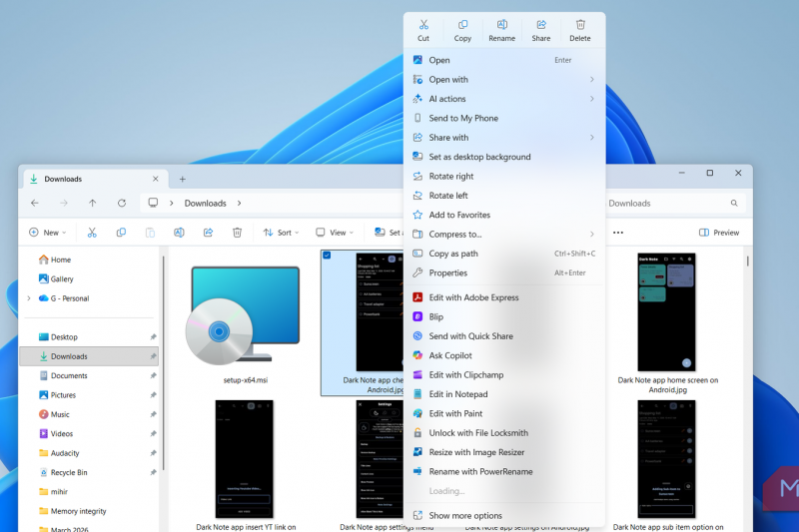799x532 pixels.
Task: Choose Resize with Image Resizer
Action: point(504,452)
